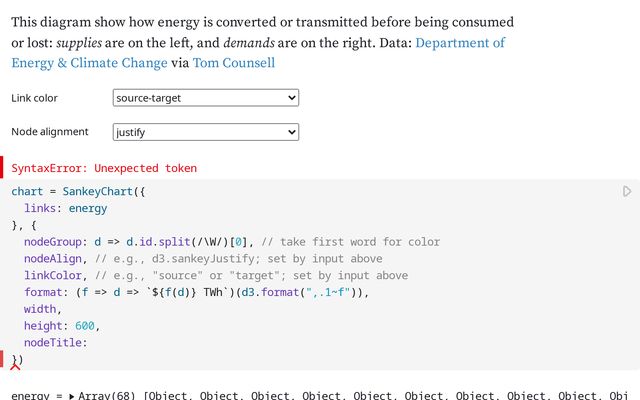Click the 'width,' line in the editor
Screen dimensions: 640x400
click(42, 309)
